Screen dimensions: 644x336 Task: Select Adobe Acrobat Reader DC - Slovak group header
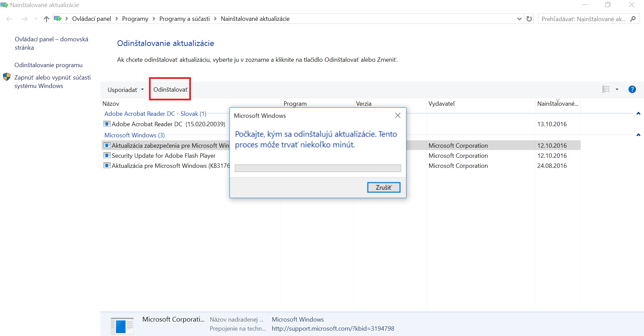pyautogui.click(x=155, y=114)
